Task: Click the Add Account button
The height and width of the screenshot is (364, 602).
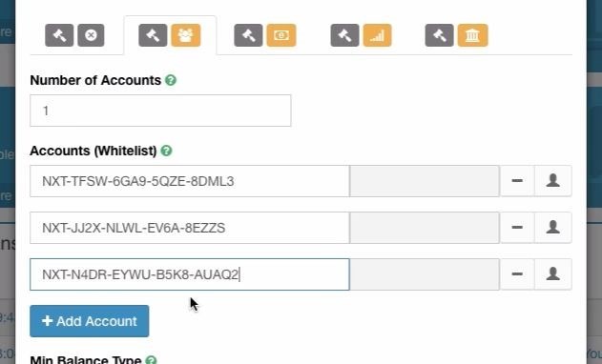Action: coord(90,321)
